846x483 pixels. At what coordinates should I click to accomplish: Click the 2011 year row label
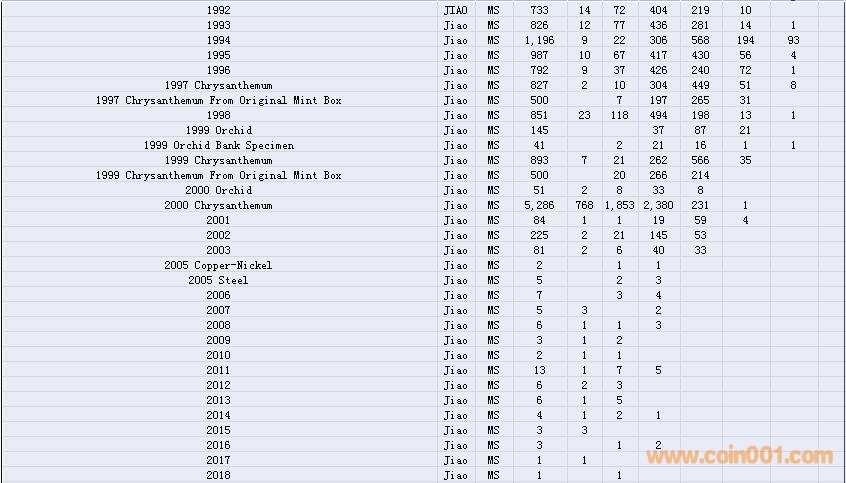click(218, 370)
